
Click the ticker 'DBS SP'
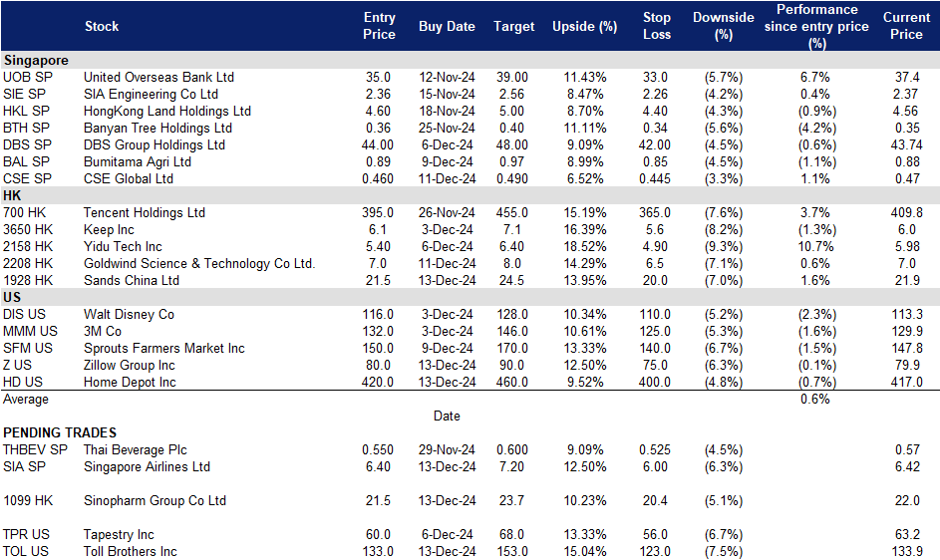(x=27, y=145)
